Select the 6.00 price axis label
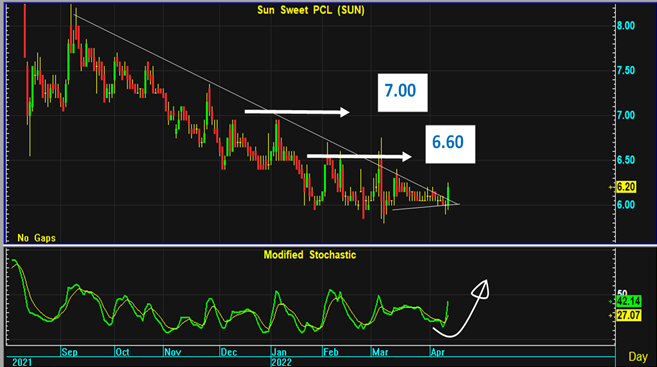Screen dimensions: 657x367 (626, 205)
